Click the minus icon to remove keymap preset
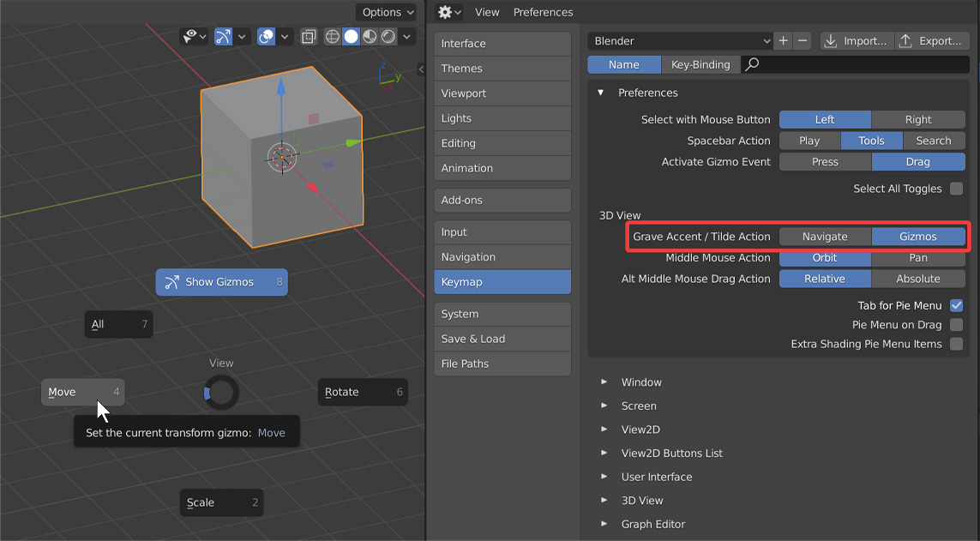980x541 pixels. pos(802,40)
